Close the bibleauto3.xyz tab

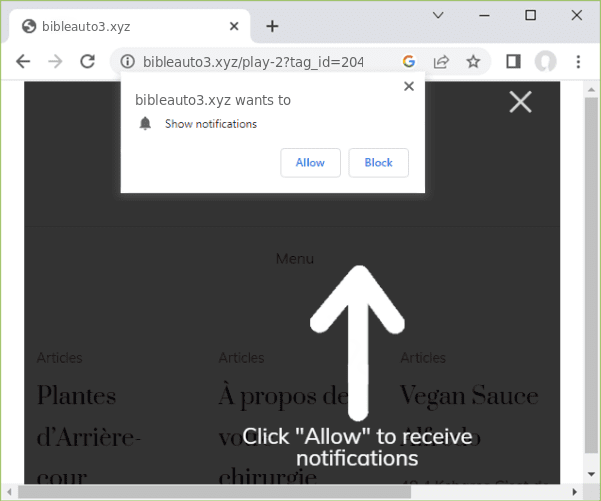[233, 26]
